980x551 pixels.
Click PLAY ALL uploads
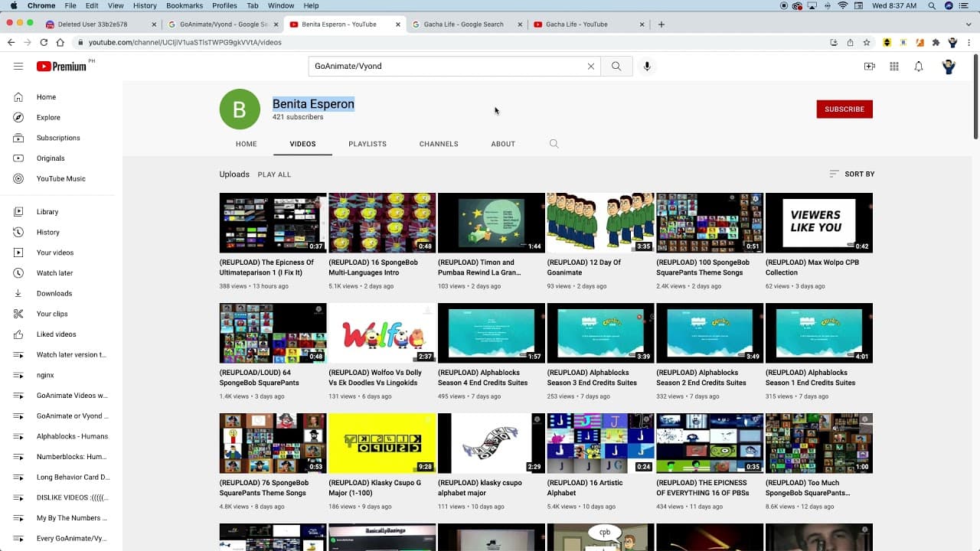[x=274, y=174]
